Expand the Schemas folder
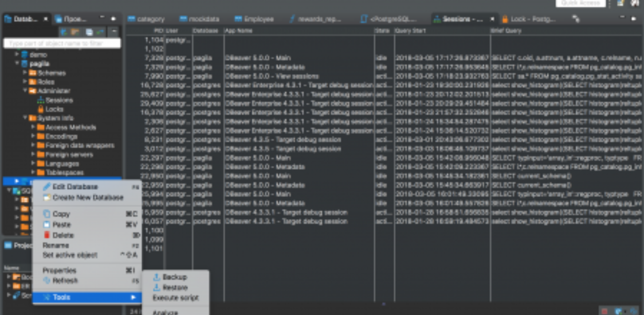Screen dimensions: 644x315 (25, 73)
